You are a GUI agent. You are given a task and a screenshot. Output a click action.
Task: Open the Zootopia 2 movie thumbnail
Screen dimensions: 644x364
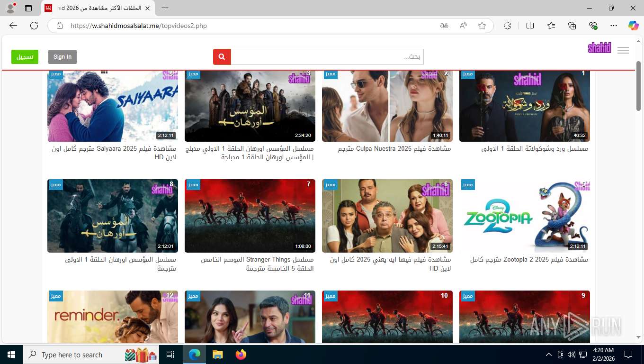[525, 216]
